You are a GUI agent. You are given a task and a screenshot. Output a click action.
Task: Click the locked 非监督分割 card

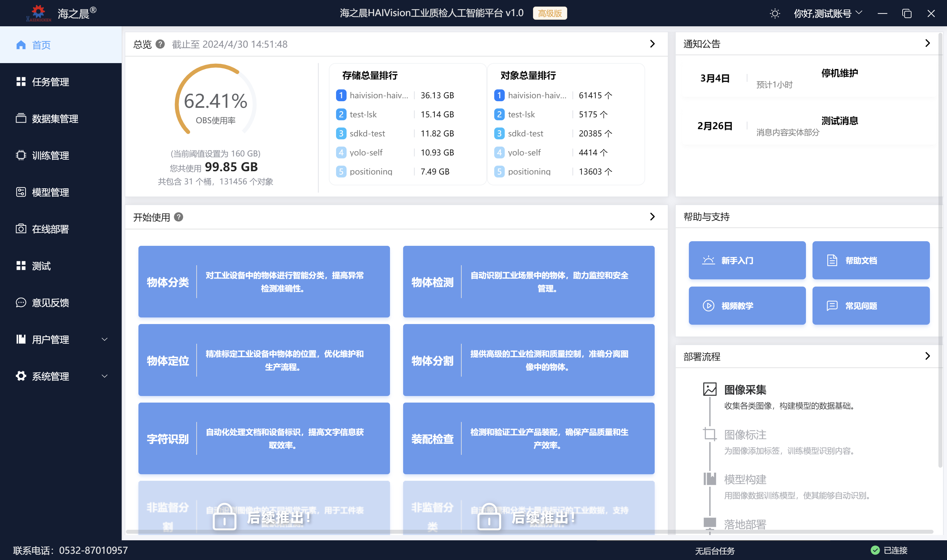[x=264, y=507]
